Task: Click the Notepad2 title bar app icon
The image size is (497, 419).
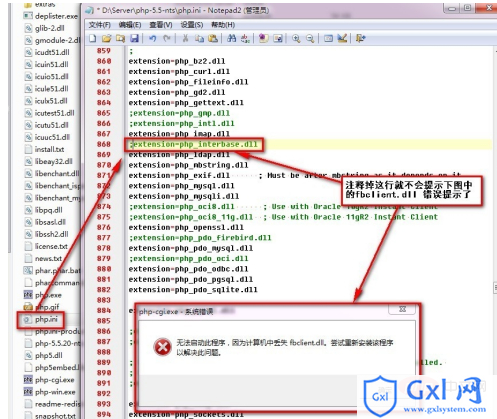Action: (x=89, y=11)
